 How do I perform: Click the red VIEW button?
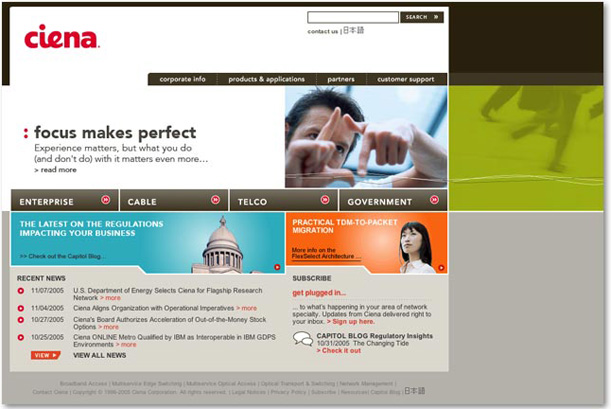[46, 355]
